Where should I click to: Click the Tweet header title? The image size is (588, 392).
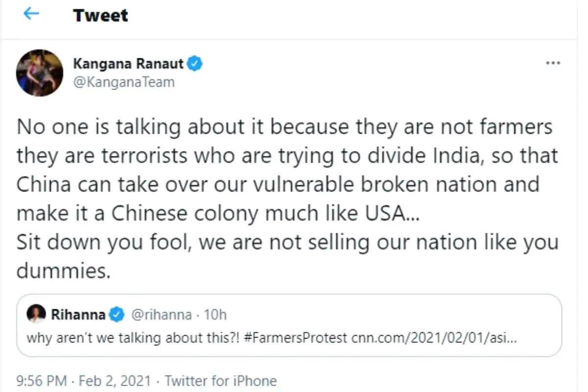pyautogui.click(x=100, y=15)
